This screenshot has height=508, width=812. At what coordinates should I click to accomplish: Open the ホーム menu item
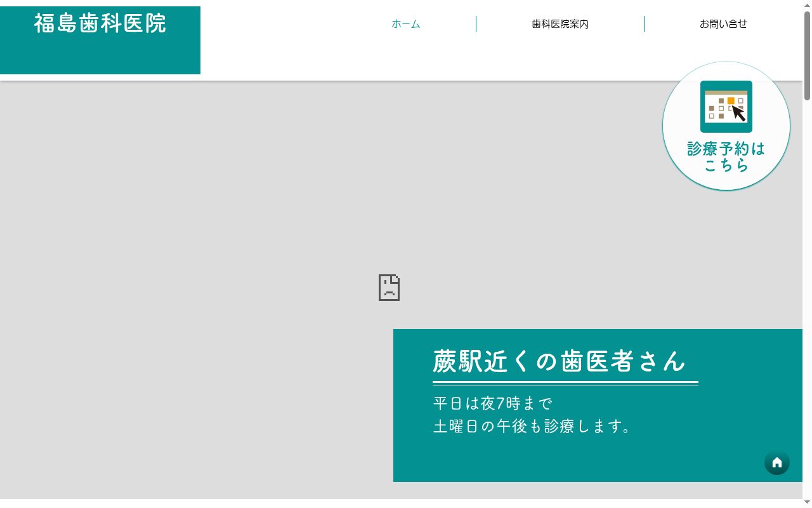(406, 24)
